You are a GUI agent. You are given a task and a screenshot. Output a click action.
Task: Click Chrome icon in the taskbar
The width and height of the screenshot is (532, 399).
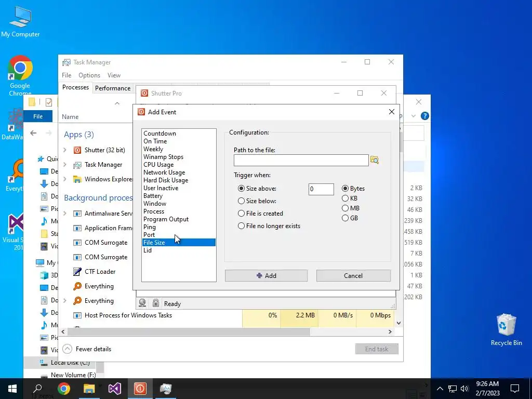tap(63, 389)
